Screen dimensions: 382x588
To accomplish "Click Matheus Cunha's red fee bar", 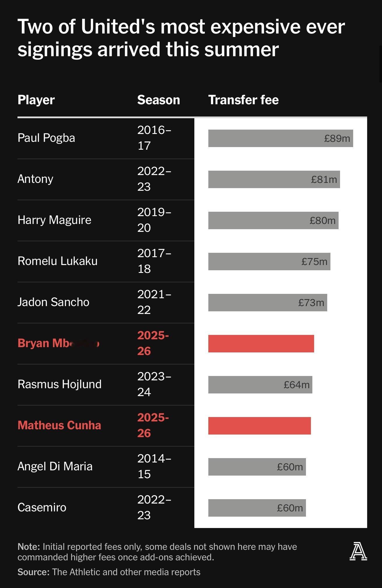I will (x=259, y=426).
